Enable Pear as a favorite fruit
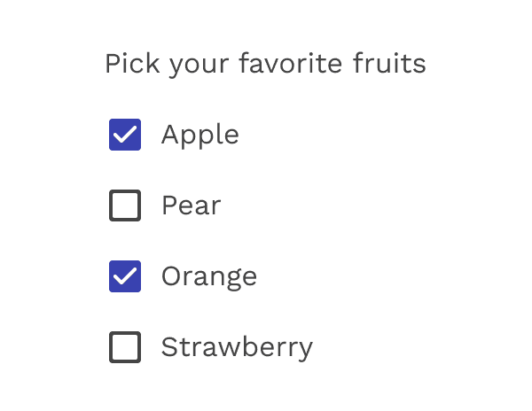This screenshot has height=411, width=532. click(125, 205)
